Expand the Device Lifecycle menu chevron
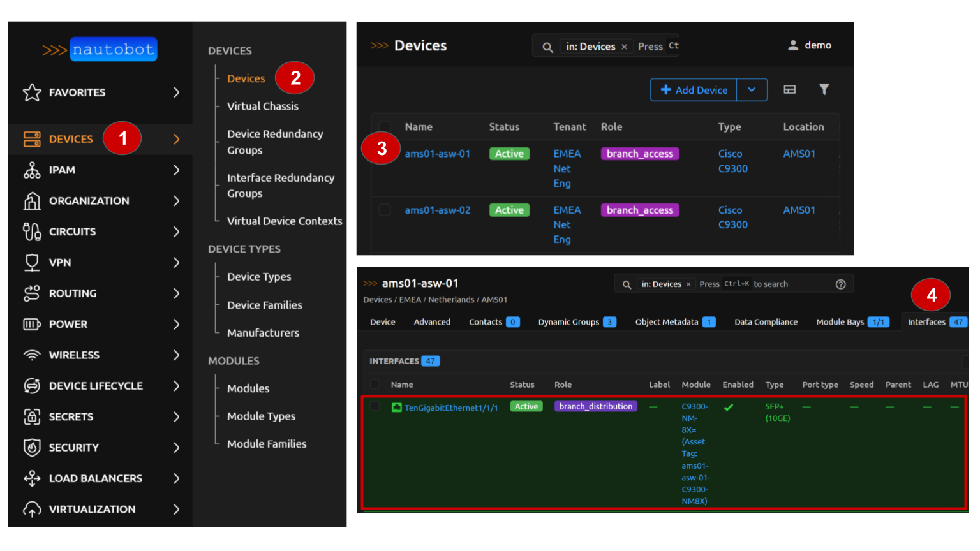Image resolution: width=980 pixels, height=551 pixels. [x=176, y=386]
